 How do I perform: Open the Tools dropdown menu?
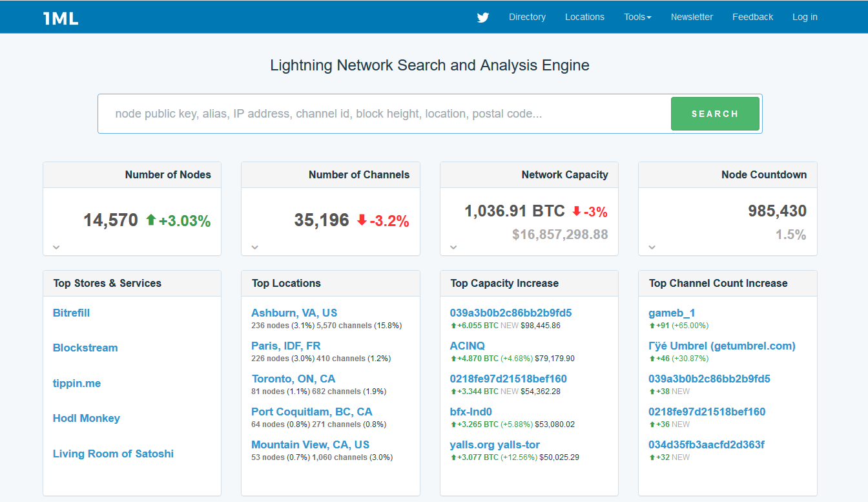tap(637, 17)
